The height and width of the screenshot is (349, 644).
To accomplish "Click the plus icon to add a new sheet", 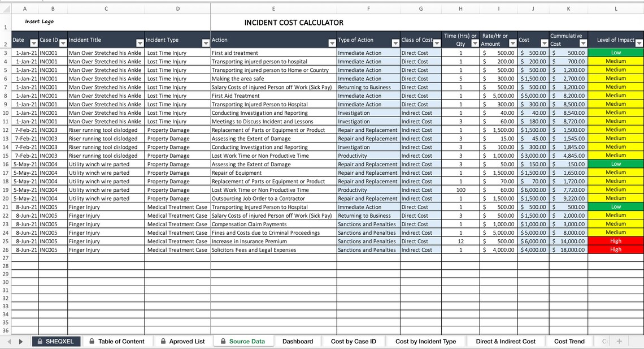I will tap(617, 341).
